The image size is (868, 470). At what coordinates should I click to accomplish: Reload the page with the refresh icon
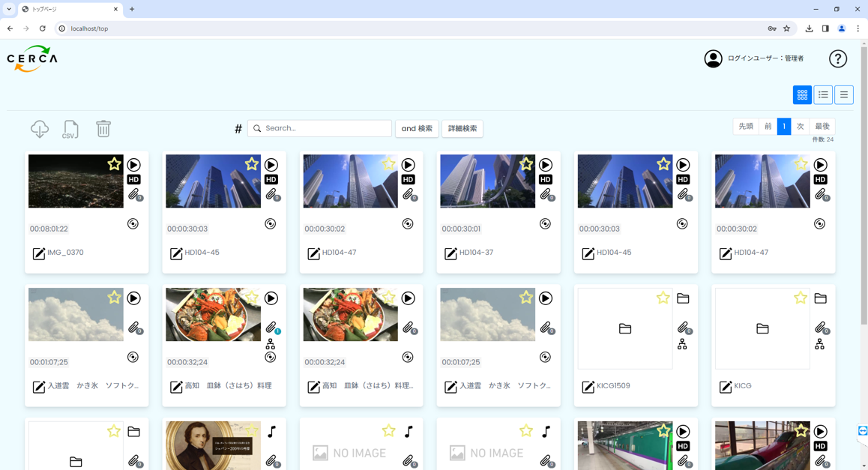42,28
